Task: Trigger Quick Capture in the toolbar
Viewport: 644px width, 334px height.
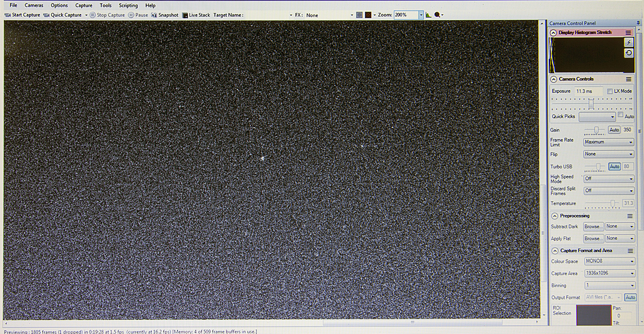Action: (62, 15)
